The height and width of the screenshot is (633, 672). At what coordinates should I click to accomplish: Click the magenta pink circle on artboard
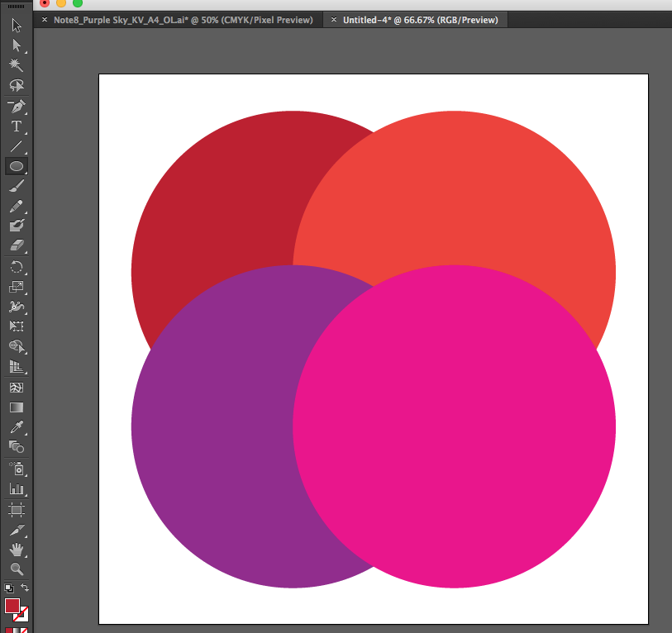[455, 426]
